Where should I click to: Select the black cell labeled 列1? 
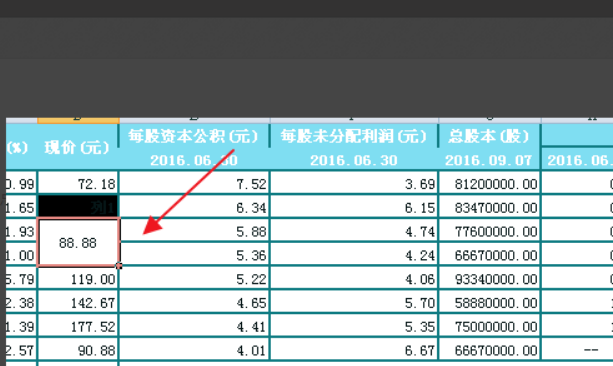point(78,206)
